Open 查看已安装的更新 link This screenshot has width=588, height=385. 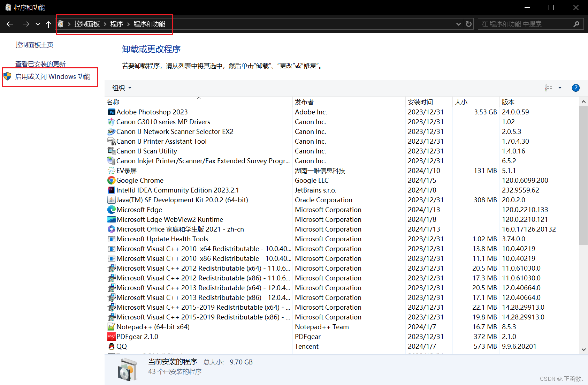pos(40,64)
